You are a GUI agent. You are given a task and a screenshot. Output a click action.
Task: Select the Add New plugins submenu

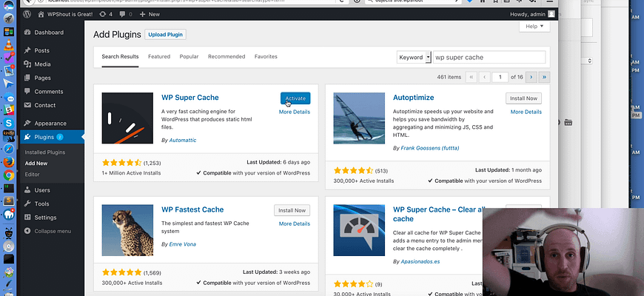pos(36,164)
